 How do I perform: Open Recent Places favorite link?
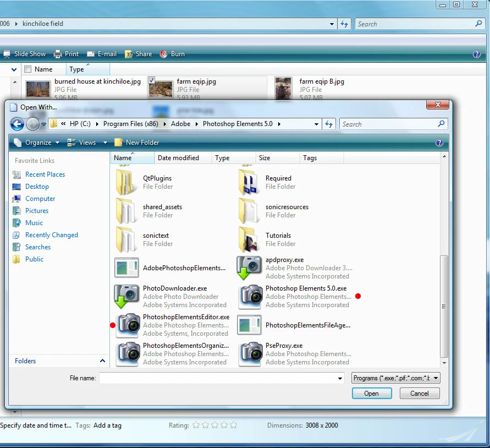[x=45, y=174]
